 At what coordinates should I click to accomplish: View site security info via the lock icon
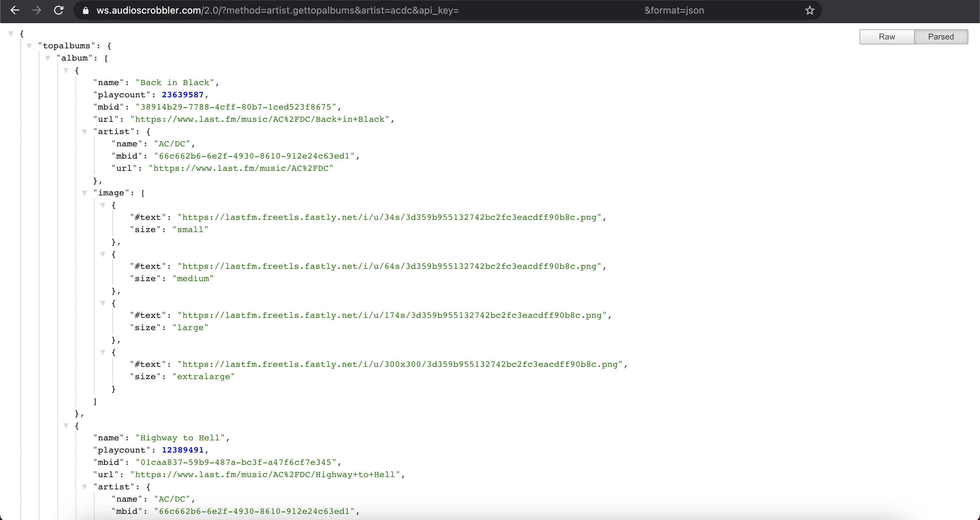tap(86, 10)
